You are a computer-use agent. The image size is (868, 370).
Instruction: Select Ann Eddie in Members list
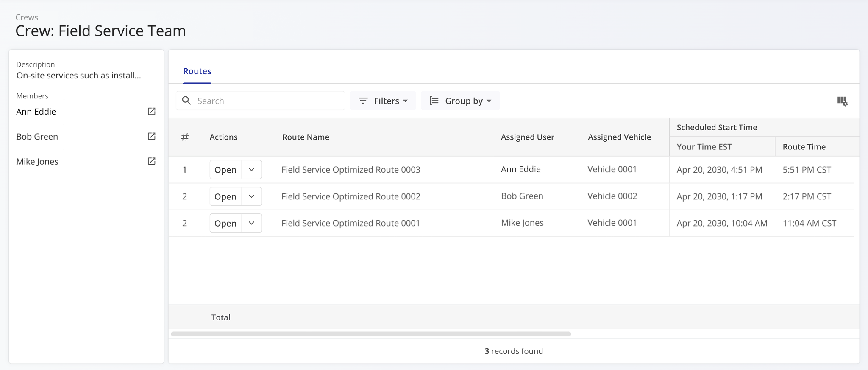click(x=36, y=112)
